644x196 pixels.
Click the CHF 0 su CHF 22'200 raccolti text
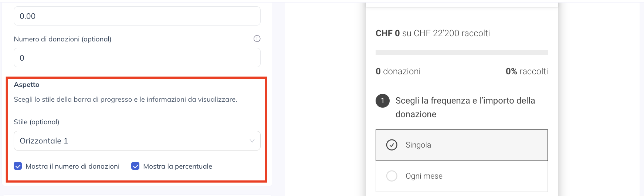pyautogui.click(x=433, y=33)
